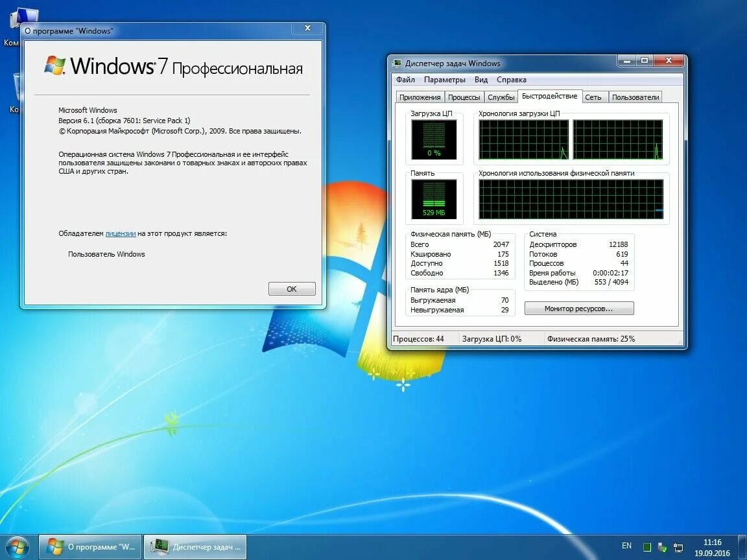
Task: Open the Справка menu
Action: [511, 80]
